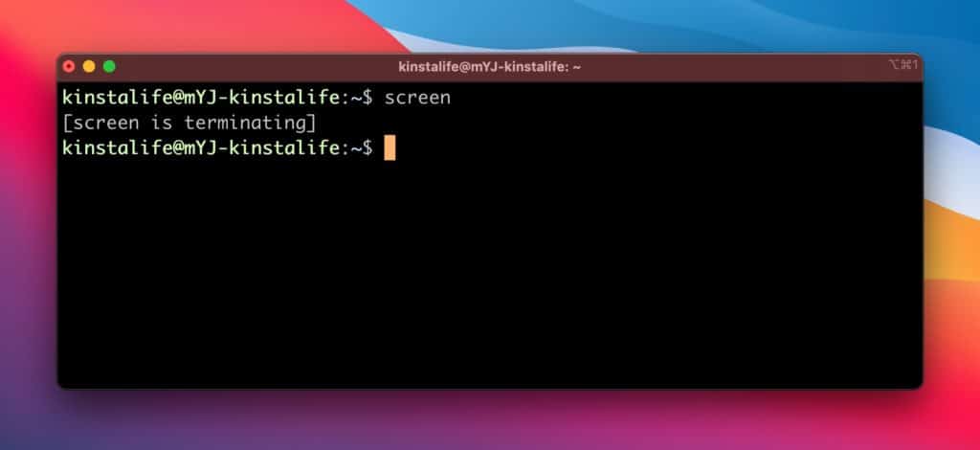The width and height of the screenshot is (980, 450).
Task: Click the ⌥⌘1 shortcut indicator in title bar
Action: (x=903, y=64)
